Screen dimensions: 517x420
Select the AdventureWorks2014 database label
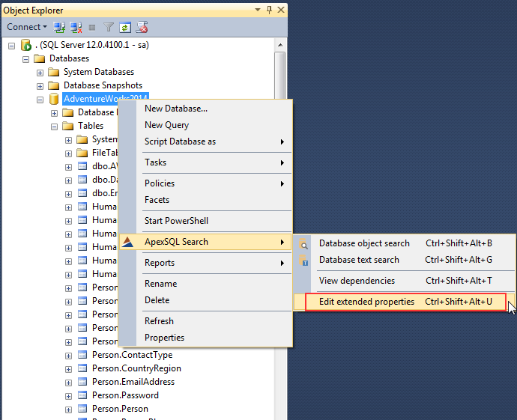(106, 99)
